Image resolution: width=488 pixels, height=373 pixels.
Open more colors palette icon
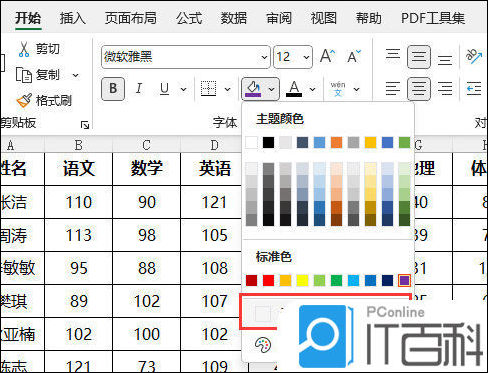tap(263, 345)
